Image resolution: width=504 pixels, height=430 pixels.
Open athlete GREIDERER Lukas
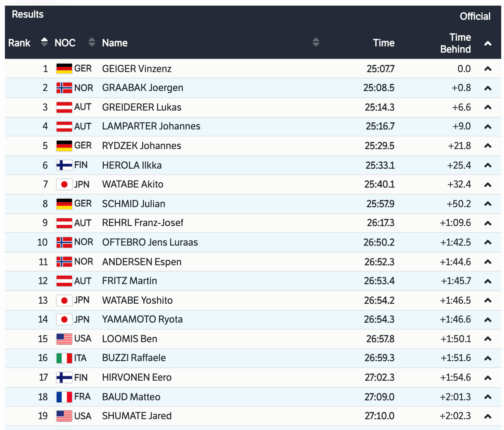[x=142, y=107]
